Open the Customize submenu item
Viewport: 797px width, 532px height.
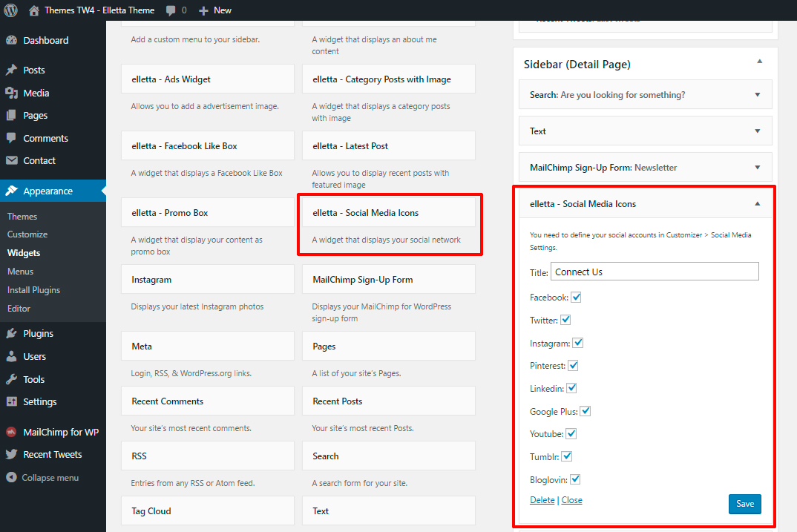click(27, 234)
